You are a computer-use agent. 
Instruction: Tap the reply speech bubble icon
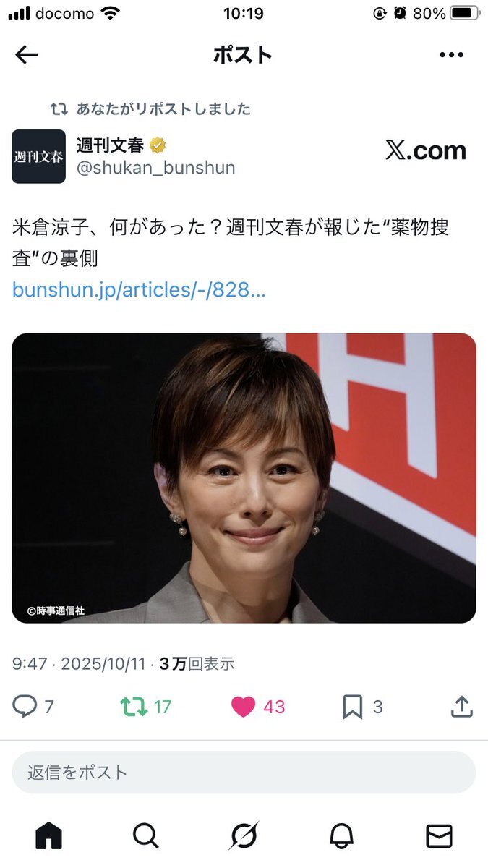point(25,707)
